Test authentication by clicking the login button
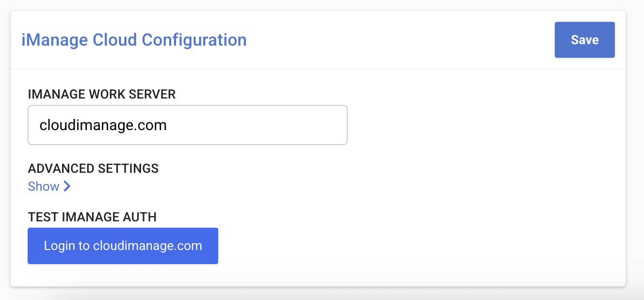The height and width of the screenshot is (300, 644). (x=123, y=246)
